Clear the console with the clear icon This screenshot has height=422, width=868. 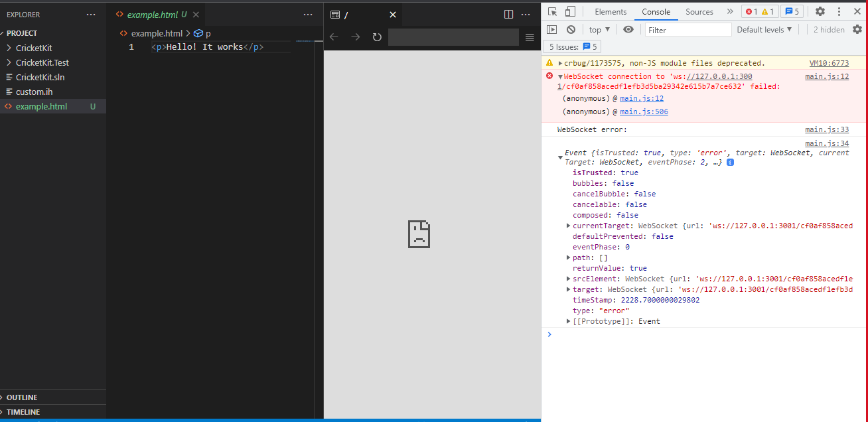[x=571, y=29]
